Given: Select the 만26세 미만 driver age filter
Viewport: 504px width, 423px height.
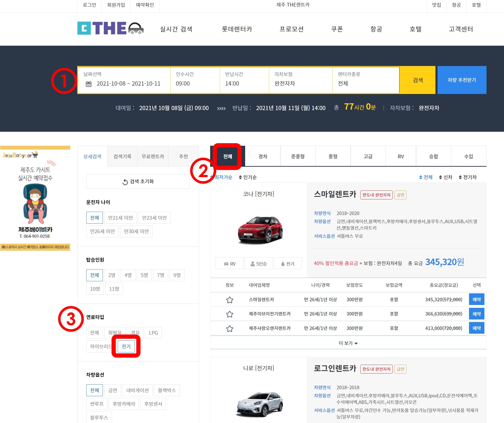Looking at the screenshot, I should (102, 231).
